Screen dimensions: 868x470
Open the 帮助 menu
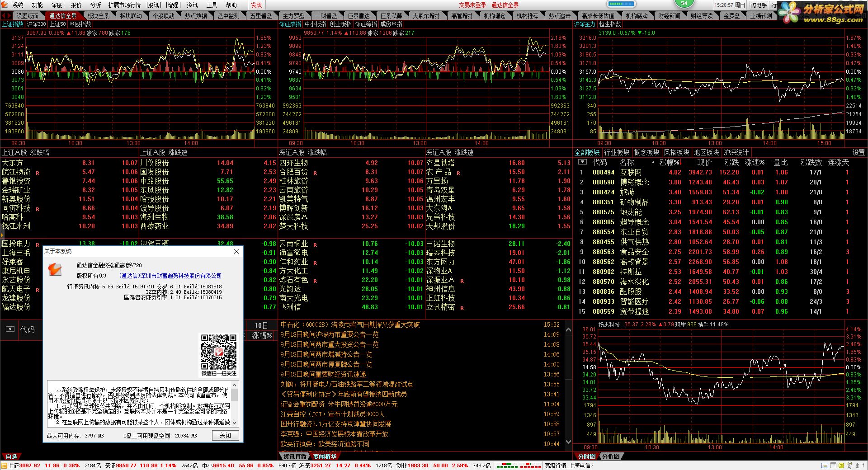pyautogui.click(x=231, y=5)
